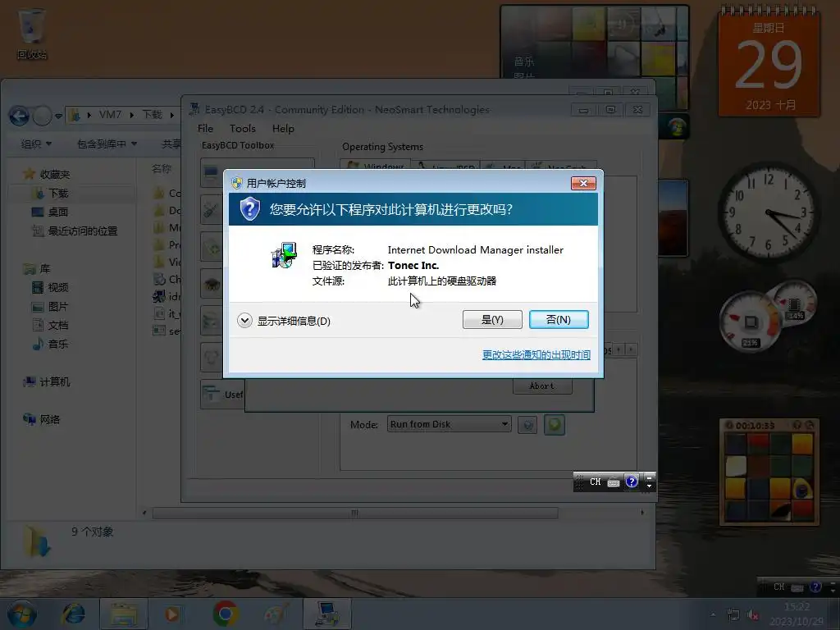840x630 pixels.
Task: Click the CPU meter gadget
Action: click(767, 316)
